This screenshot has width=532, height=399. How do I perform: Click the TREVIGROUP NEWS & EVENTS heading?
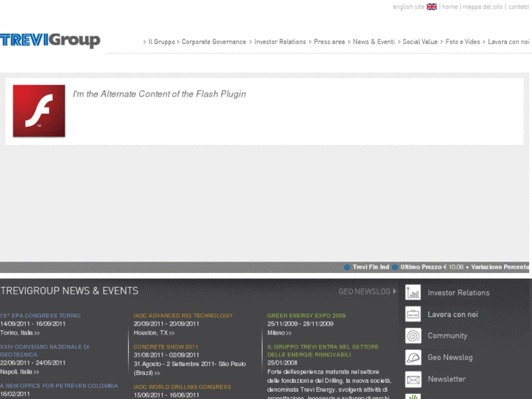[x=70, y=291]
